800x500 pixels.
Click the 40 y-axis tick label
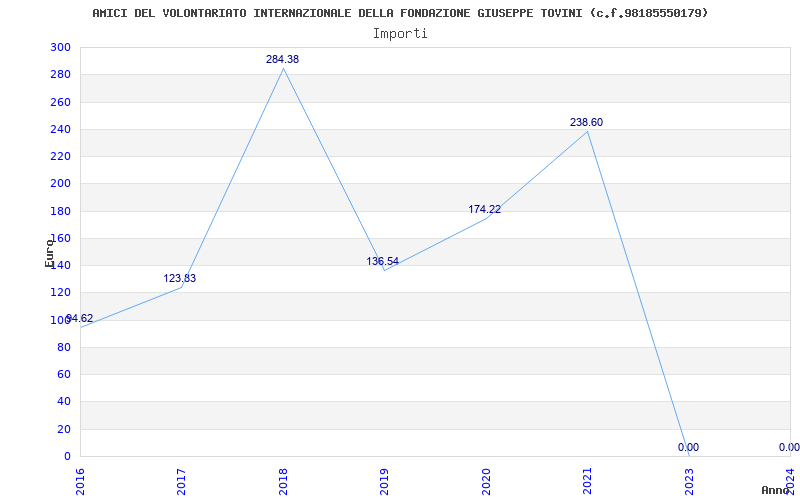64,402
